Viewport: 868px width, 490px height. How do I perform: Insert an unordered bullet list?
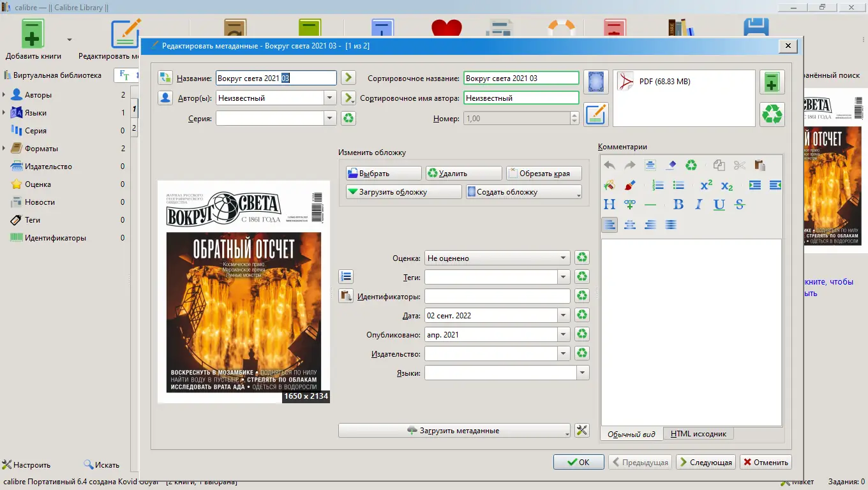[x=678, y=185]
